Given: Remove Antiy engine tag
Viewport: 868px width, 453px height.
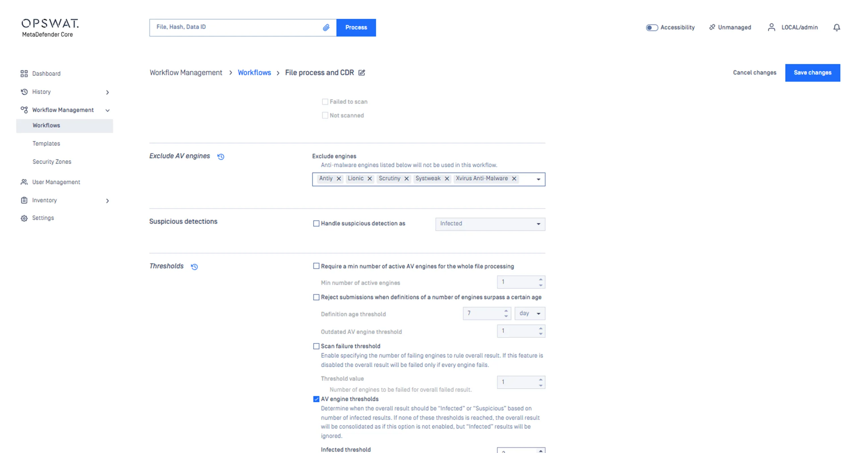Looking at the screenshot, I should (339, 179).
